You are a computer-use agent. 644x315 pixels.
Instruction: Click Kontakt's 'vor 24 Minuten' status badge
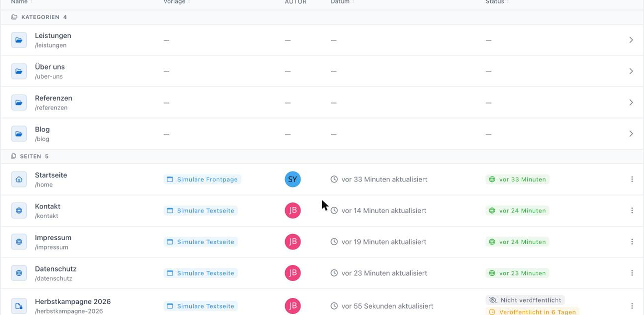click(517, 210)
